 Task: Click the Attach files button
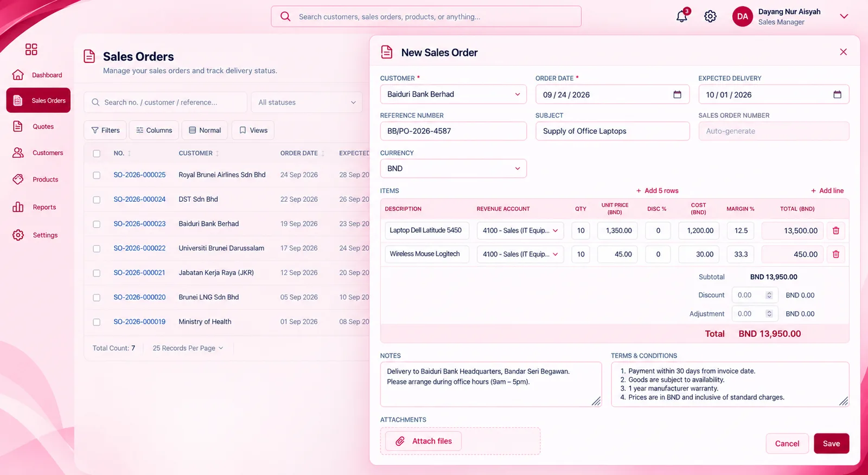(x=423, y=441)
